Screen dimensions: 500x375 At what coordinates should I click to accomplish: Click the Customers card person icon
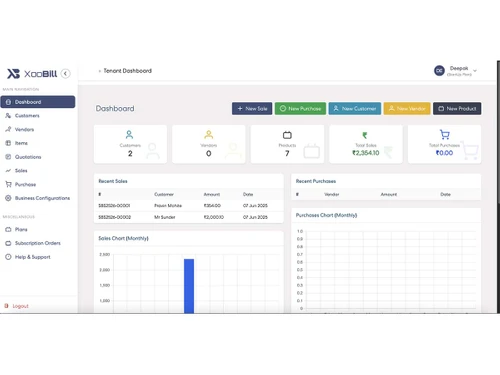[x=129, y=135]
